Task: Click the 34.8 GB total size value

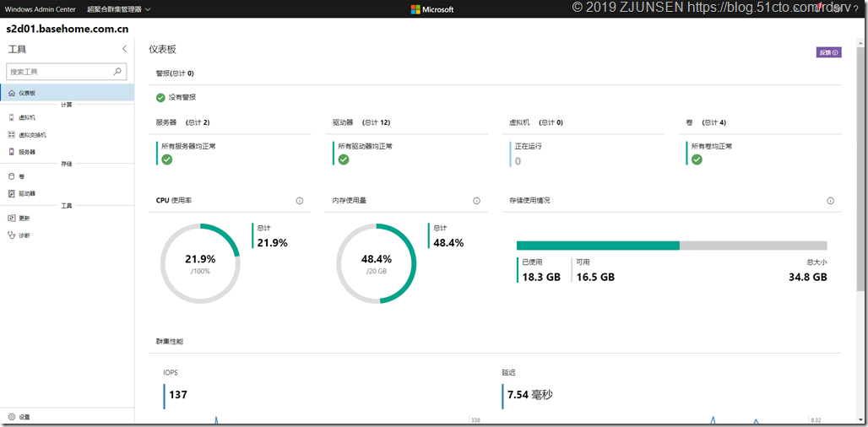Action: point(808,277)
